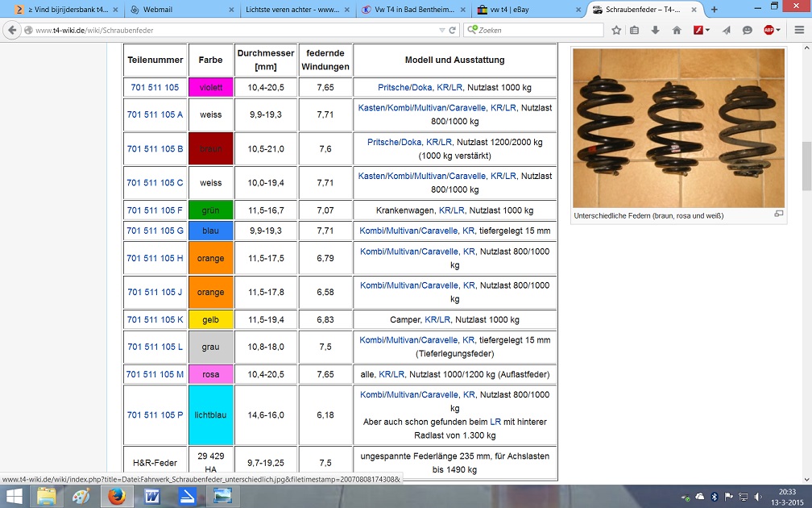Open part number 701 511 105 B link
This screenshot has width=812, height=508.
click(x=155, y=149)
